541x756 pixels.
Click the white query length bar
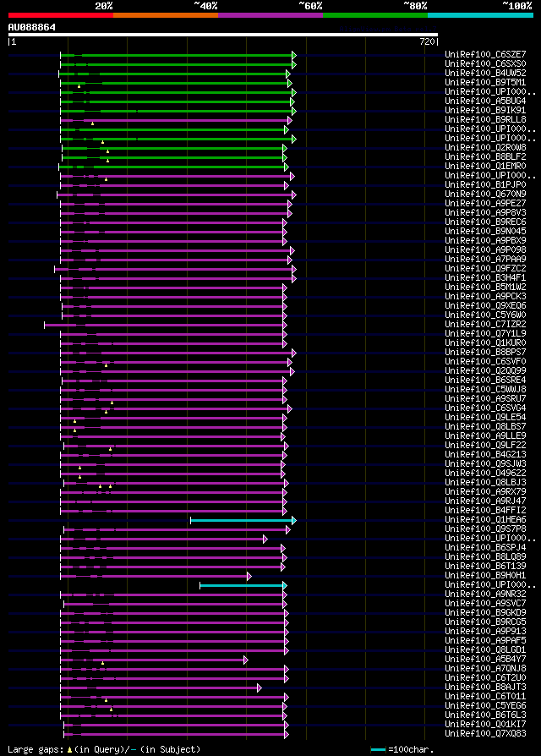(223, 35)
